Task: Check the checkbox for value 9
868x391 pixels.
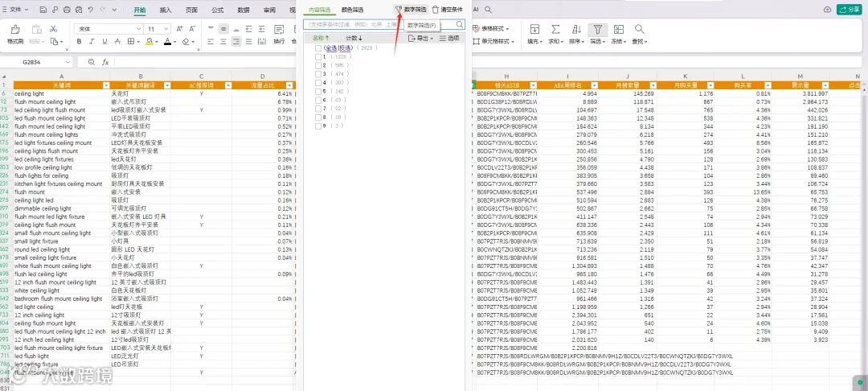Action: point(317,126)
